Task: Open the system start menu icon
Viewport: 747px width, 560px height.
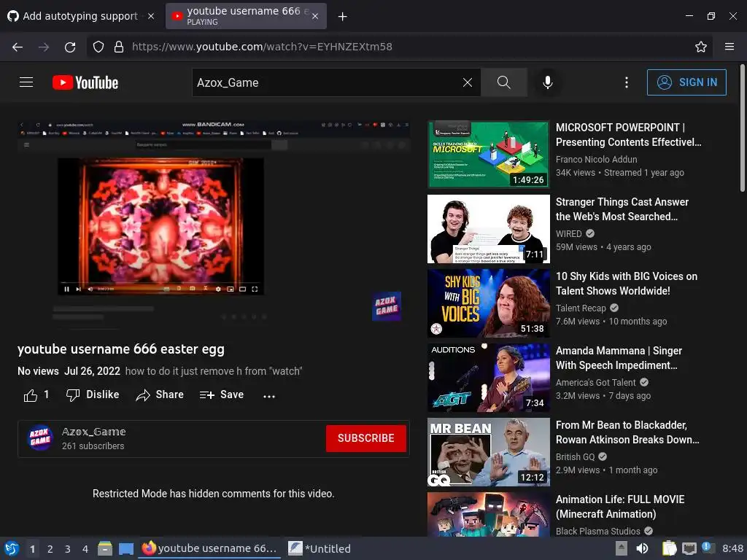Action: coord(12,548)
